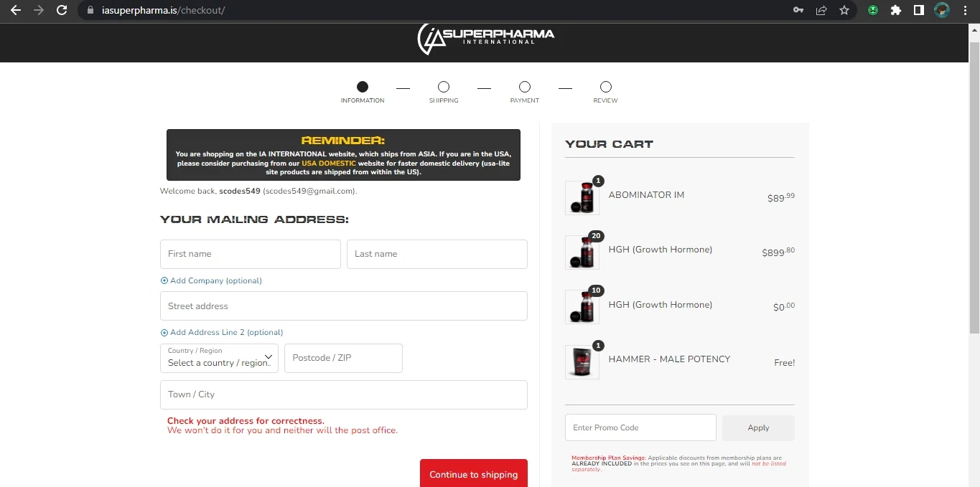980x487 pixels.
Task: Click the scodes549 username text
Action: pos(240,192)
